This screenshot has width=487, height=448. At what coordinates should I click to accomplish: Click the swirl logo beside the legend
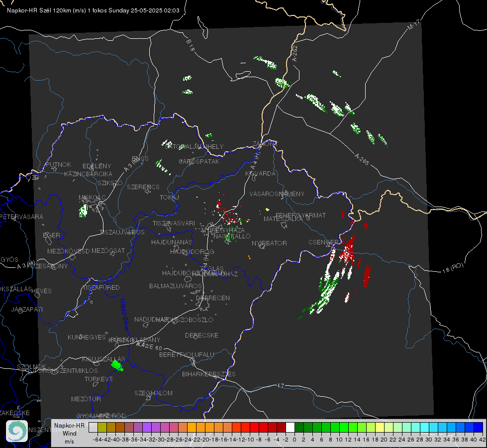(17, 431)
